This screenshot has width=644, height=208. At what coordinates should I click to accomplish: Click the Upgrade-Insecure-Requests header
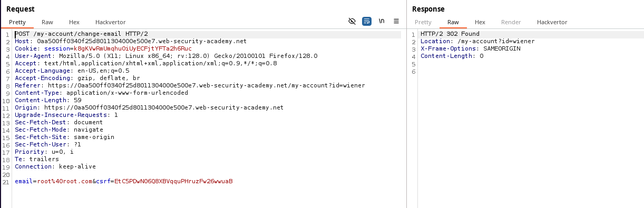[x=66, y=115]
